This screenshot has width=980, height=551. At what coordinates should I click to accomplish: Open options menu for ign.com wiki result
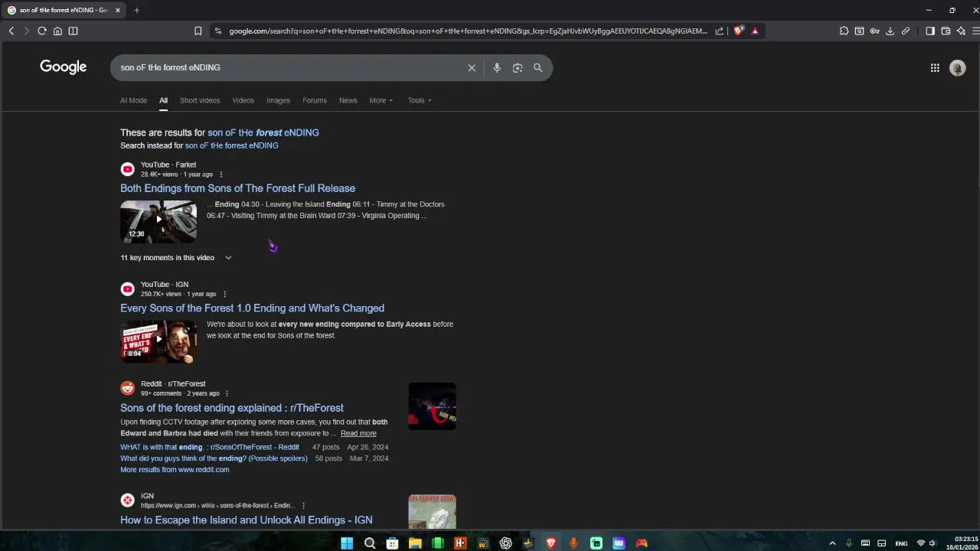[303, 506]
